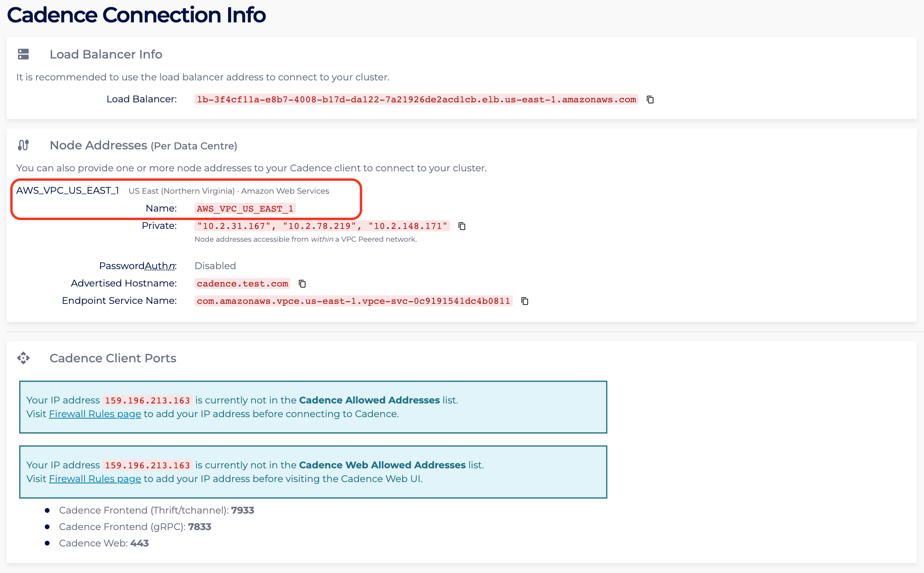Copy the private node IP addresses
The height and width of the screenshot is (573, 924).
(462, 226)
